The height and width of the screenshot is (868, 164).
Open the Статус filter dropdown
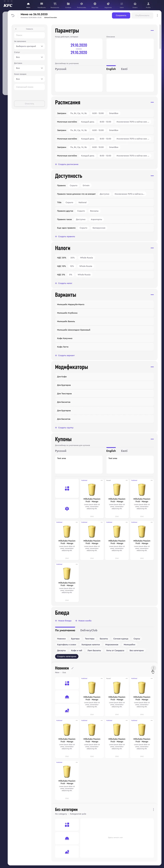click(x=30, y=57)
